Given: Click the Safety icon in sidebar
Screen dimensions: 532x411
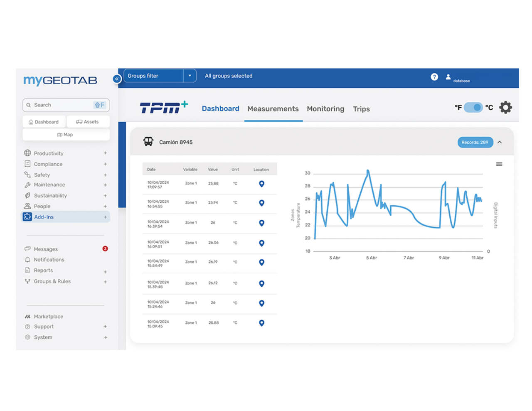Looking at the screenshot, I should (27, 175).
